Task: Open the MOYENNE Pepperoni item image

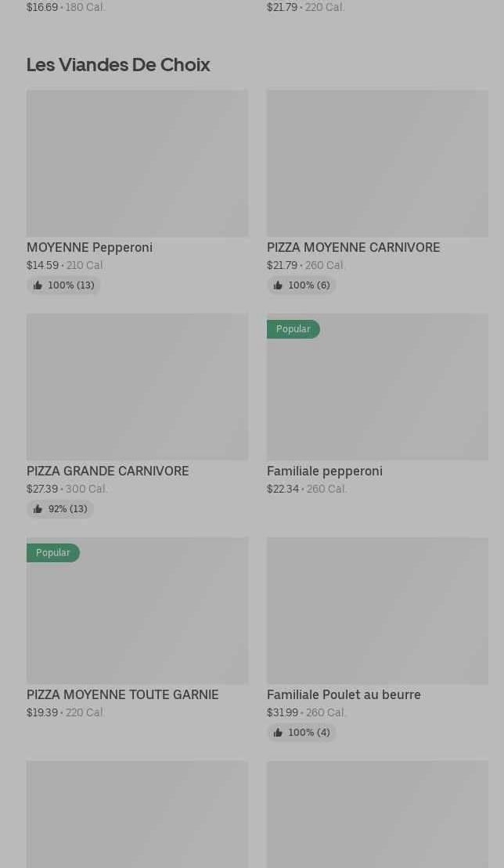Action: coord(137,163)
